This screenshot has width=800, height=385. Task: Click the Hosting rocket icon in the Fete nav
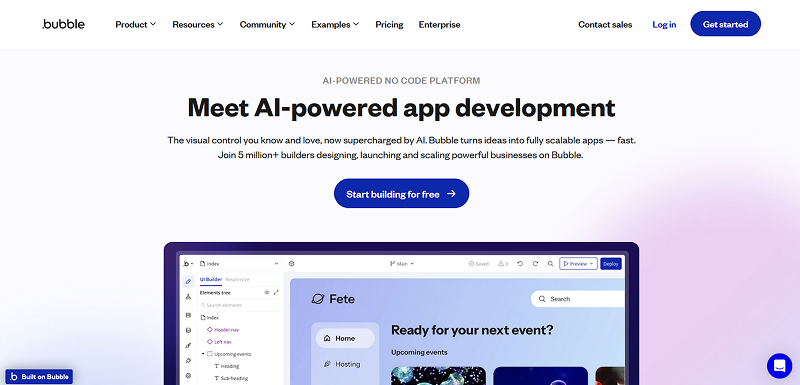tap(327, 364)
